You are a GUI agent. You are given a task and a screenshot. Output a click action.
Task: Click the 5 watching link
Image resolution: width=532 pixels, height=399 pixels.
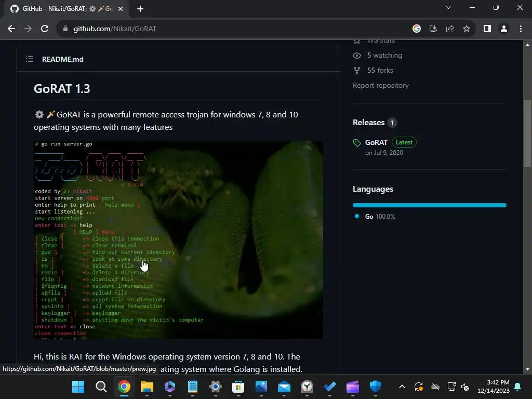(x=384, y=55)
